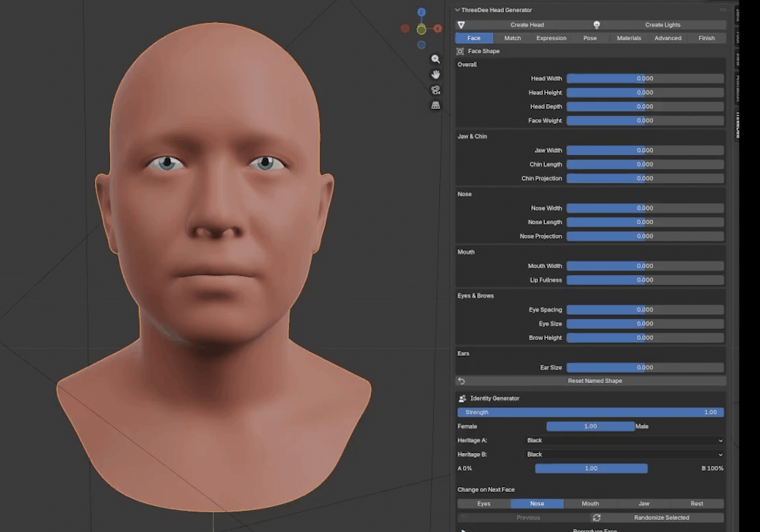This screenshot has height=532, width=760.
Task: Click the head icon beside Create Head
Action: pyautogui.click(x=461, y=25)
